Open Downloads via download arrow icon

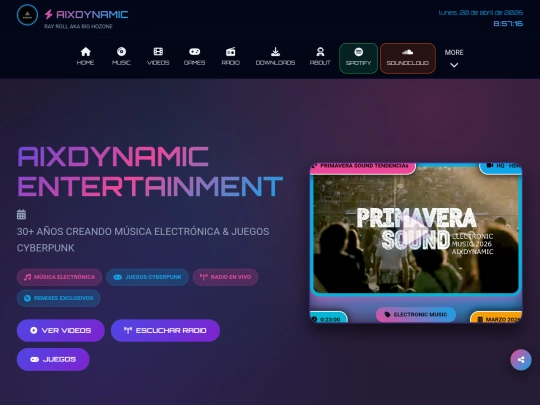[275, 52]
